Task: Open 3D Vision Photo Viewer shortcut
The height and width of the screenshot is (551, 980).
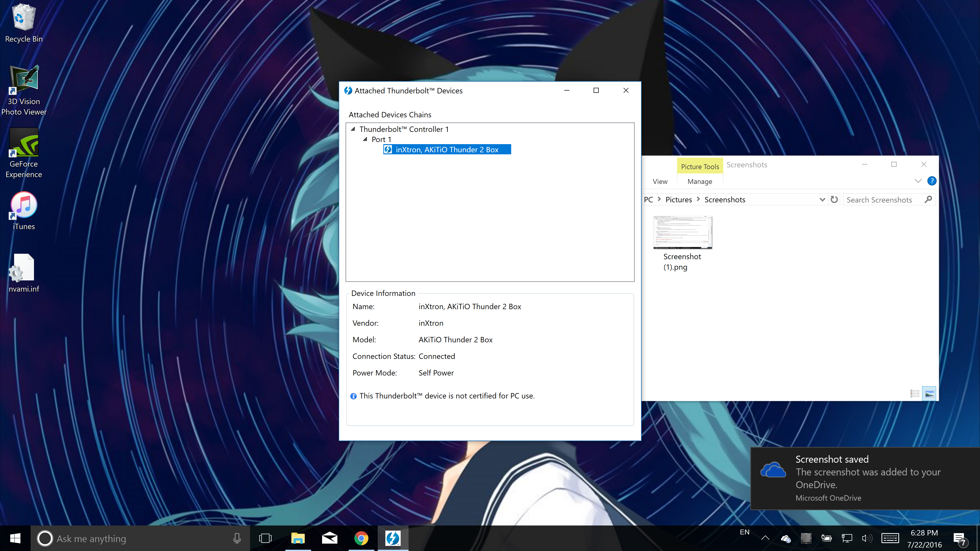Action: tap(23, 91)
